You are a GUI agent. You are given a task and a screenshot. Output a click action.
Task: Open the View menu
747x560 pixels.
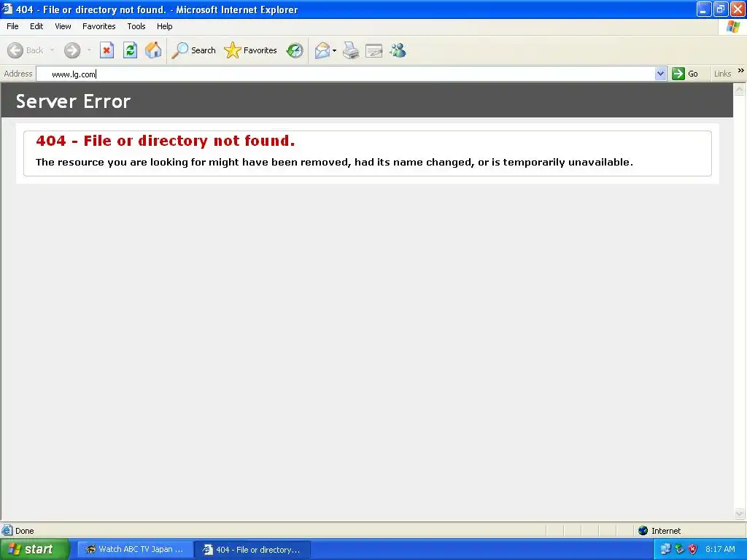63,26
